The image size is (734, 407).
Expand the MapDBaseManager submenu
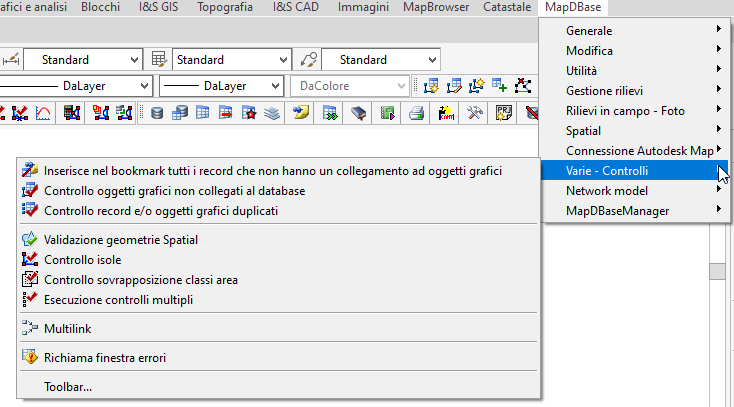click(x=634, y=211)
